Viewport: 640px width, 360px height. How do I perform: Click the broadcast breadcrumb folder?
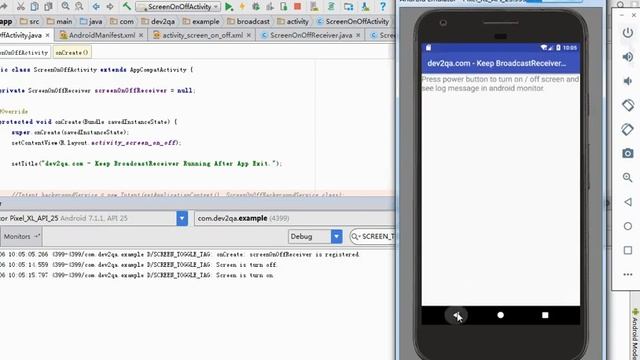[x=248, y=21]
